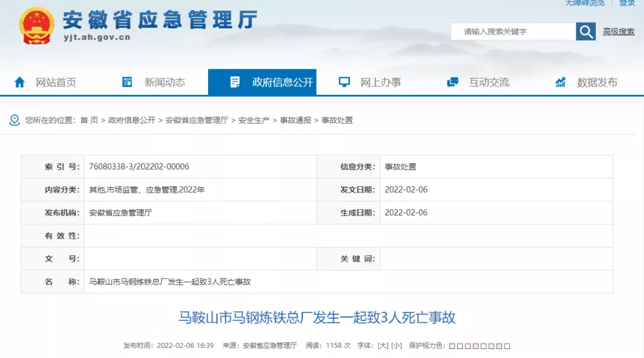Click the 生成日期 value 2022-02-06
This screenshot has width=644, height=358.
406,212
